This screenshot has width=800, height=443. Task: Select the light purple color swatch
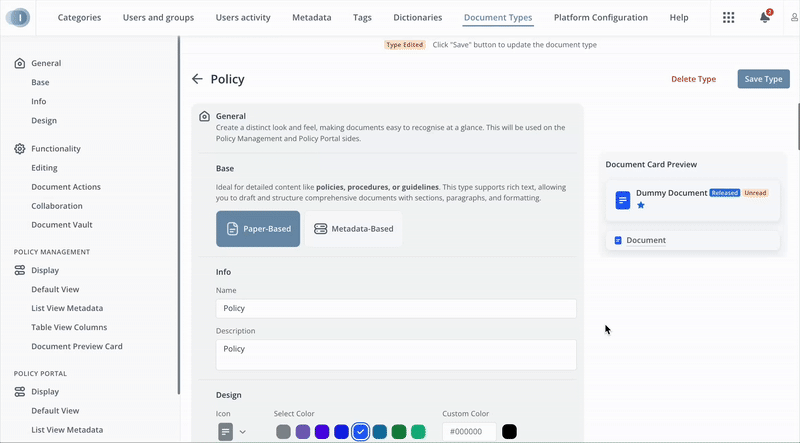pos(303,432)
